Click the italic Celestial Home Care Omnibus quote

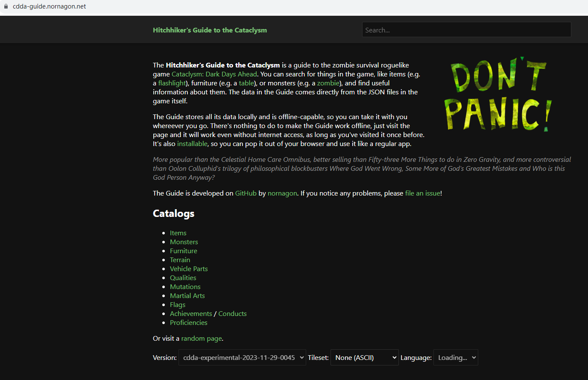(x=362, y=169)
